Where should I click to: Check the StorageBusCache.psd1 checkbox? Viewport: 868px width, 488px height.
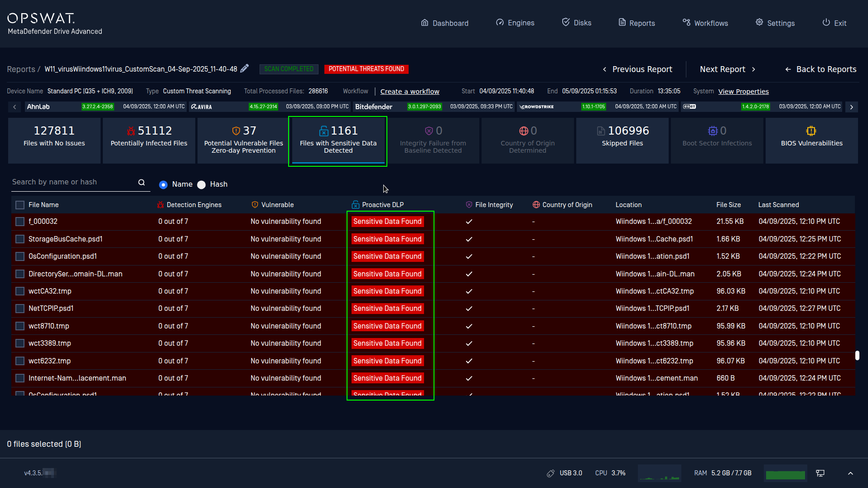point(20,239)
